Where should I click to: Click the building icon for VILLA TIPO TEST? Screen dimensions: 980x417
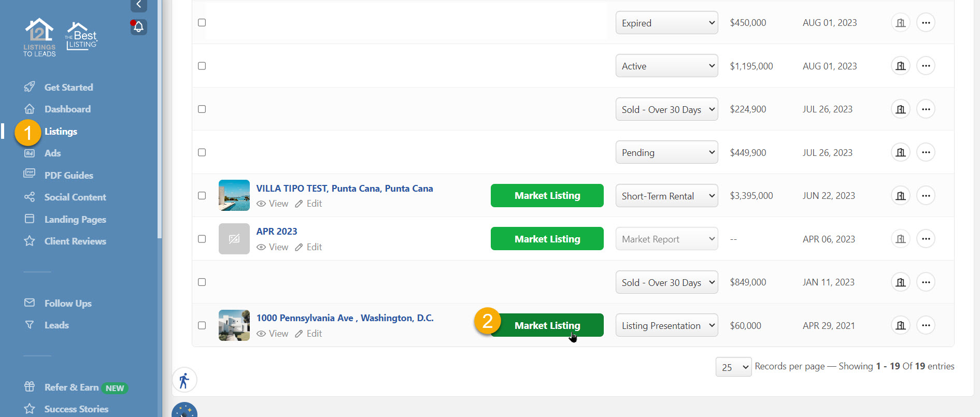(901, 196)
